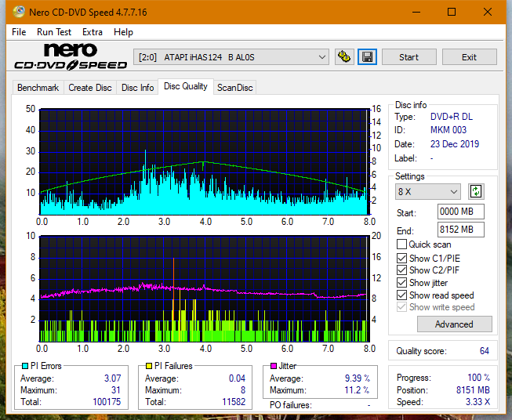Screen dimensions: 512x420
Task: Click the Nero app icon in title bar
Action: pos(19,13)
